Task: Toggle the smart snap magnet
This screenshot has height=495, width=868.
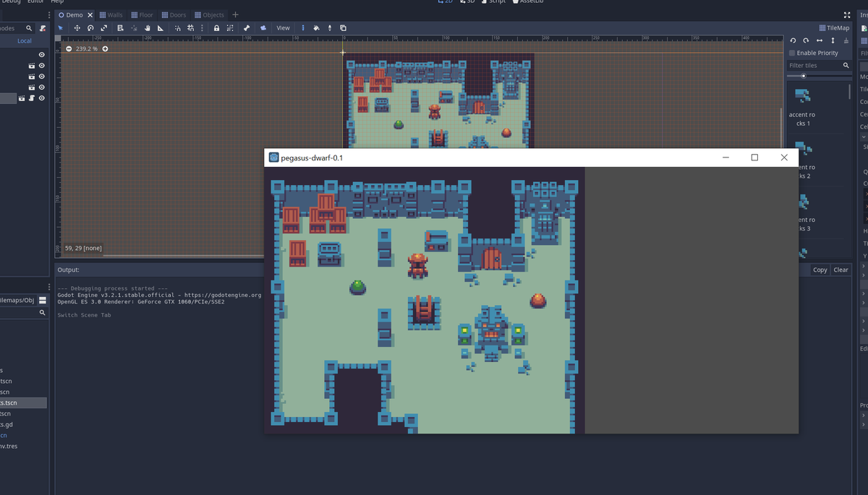Action: pyautogui.click(x=177, y=28)
